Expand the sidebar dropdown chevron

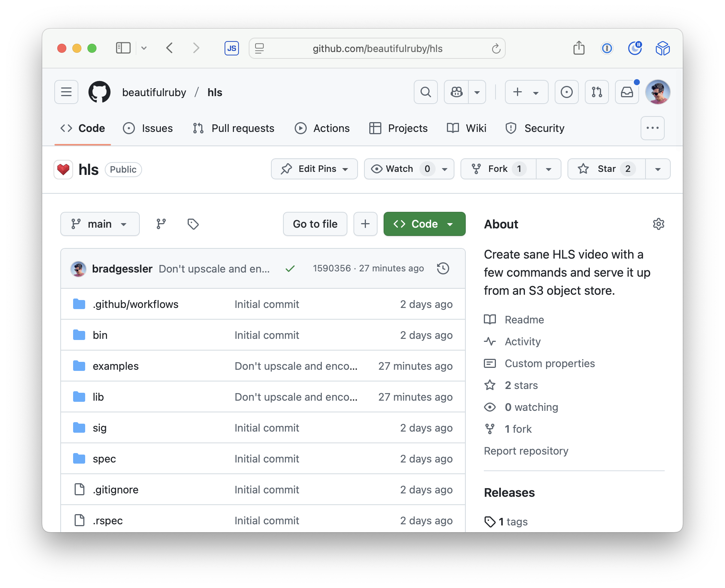tap(144, 48)
